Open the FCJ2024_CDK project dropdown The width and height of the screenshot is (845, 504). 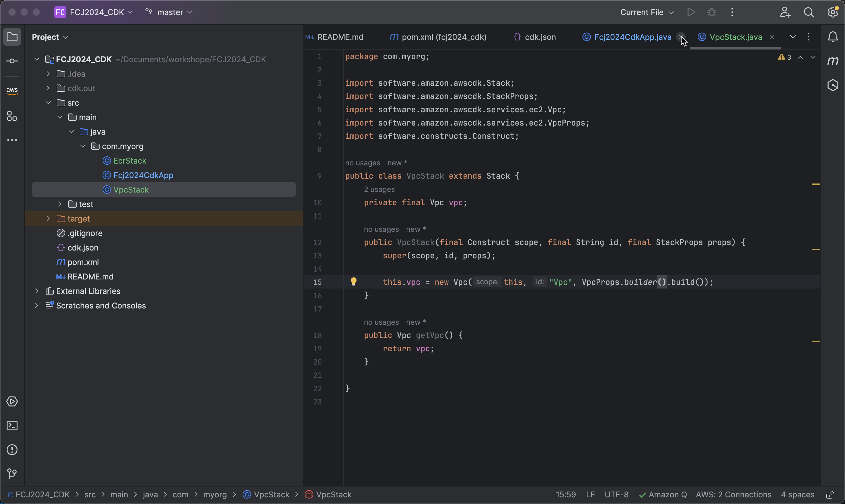(93, 12)
